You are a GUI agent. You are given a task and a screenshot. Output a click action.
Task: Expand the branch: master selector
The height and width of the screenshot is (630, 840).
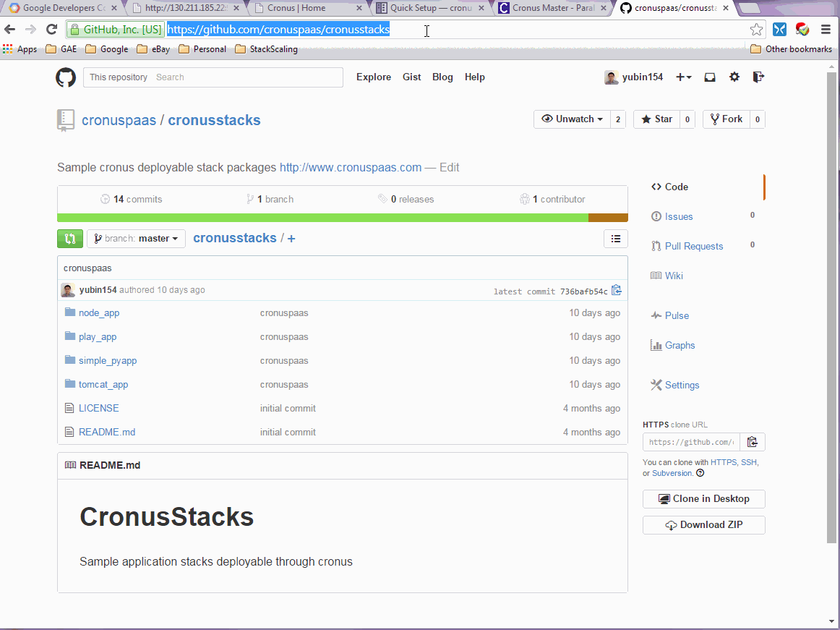tap(136, 239)
